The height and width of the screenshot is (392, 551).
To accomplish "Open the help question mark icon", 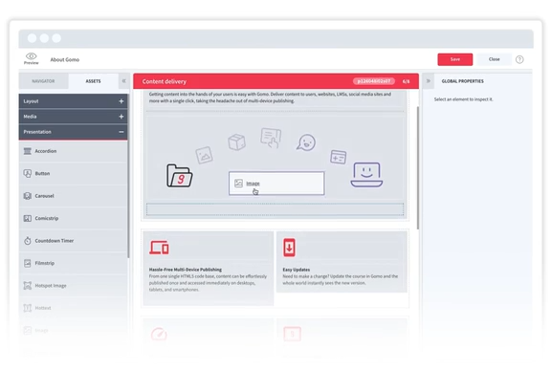I will point(519,59).
